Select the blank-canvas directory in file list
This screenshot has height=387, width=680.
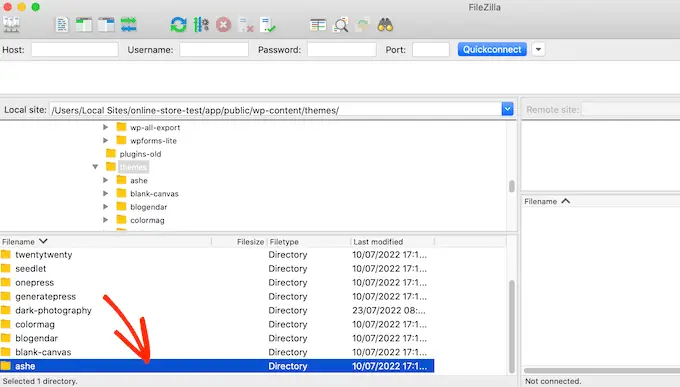tap(217, 352)
